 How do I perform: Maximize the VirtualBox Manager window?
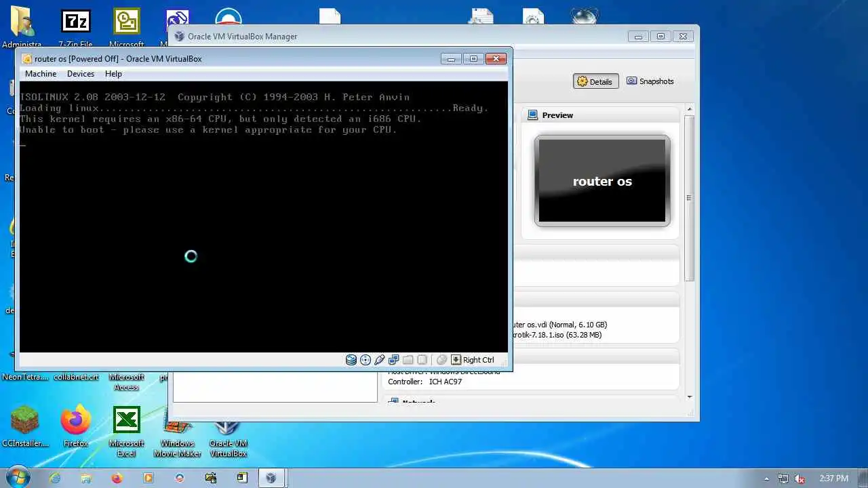[660, 37]
